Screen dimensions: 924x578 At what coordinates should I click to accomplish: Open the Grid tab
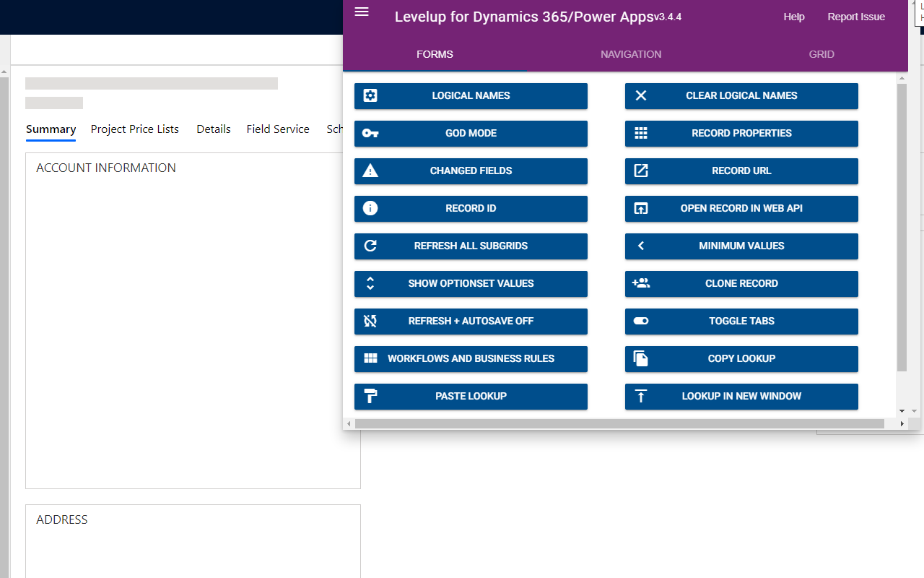821,54
